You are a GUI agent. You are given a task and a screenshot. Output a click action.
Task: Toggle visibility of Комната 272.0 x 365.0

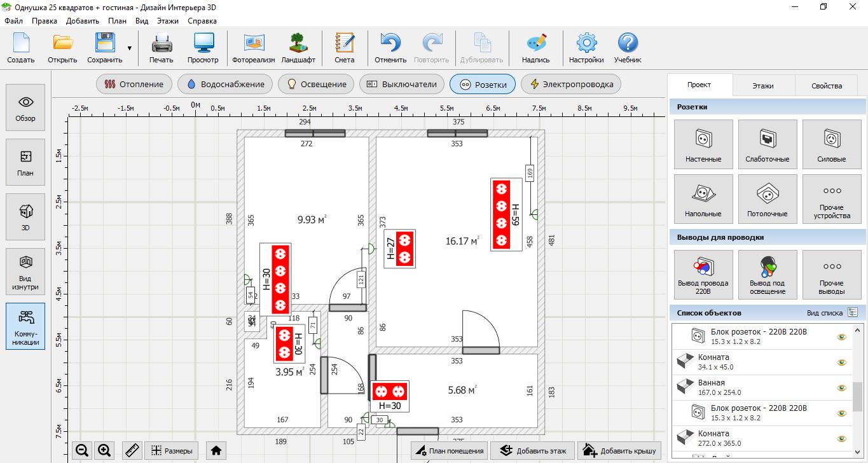(x=842, y=439)
